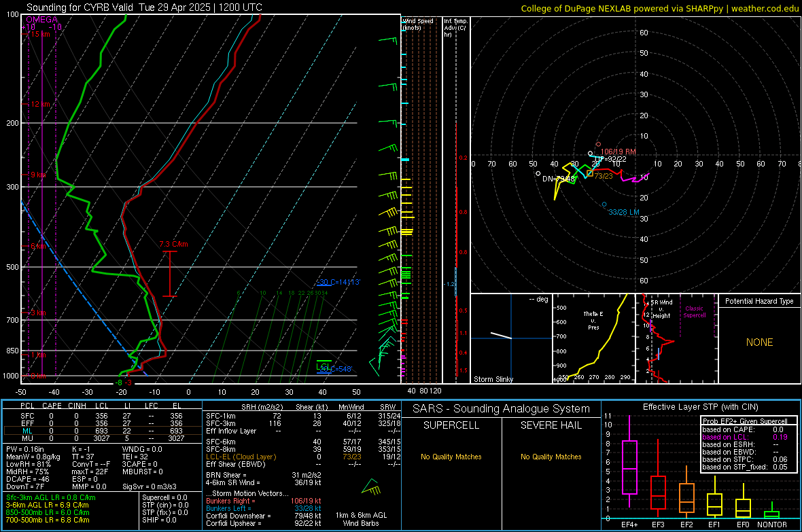This screenshot has height=532, width=802.
Task: Click the SHIP = 0.0 value
Action: (159, 520)
